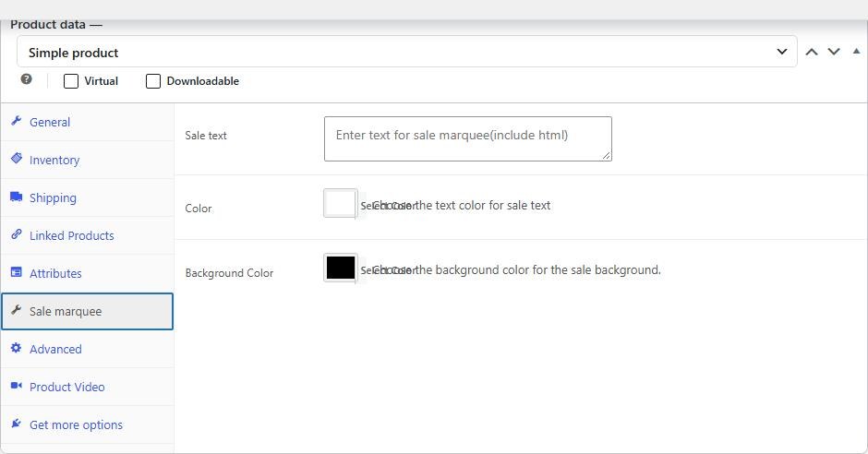The height and width of the screenshot is (454, 868).
Task: Move Product data panel up with the up arrow
Action: (x=812, y=52)
